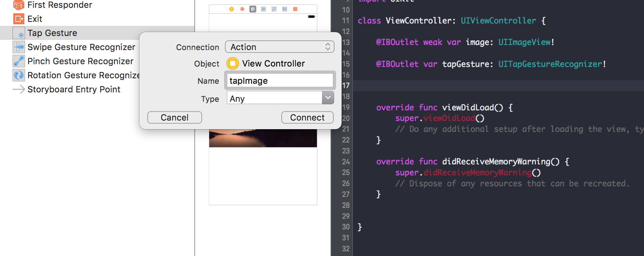This screenshot has width=644, height=256.
Task: Click the Name field containing tapImage
Action: pyautogui.click(x=280, y=81)
